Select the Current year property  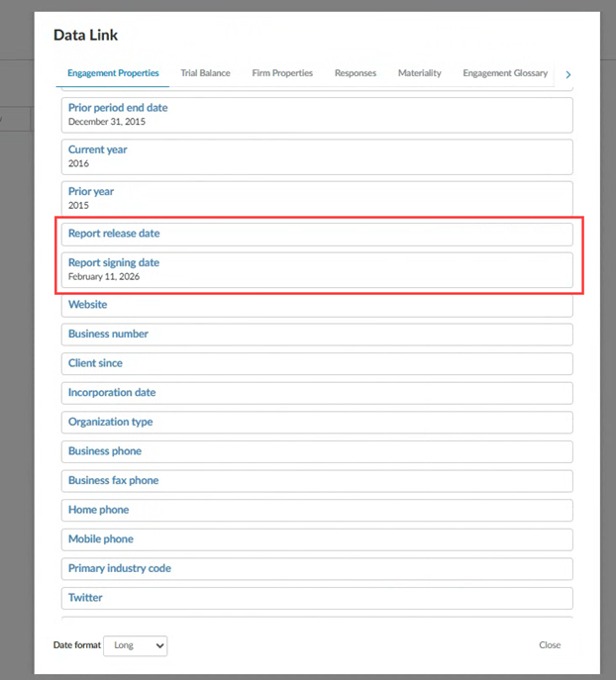pyautogui.click(x=317, y=156)
